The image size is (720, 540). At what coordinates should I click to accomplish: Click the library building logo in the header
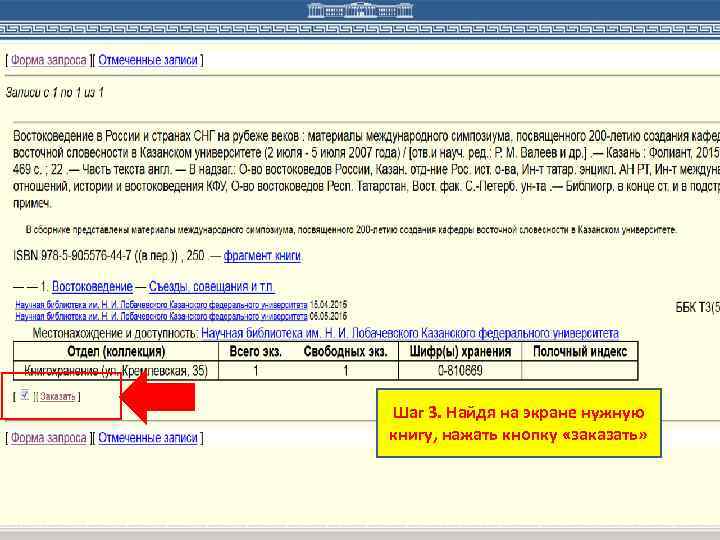(360, 10)
